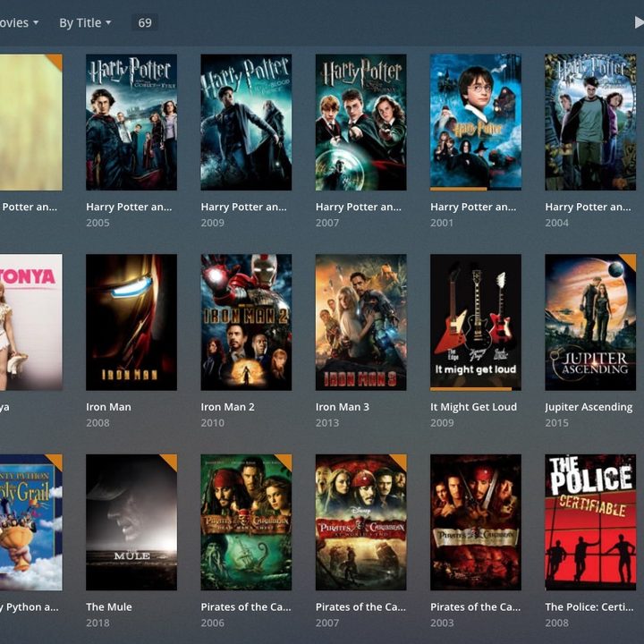
Task: Click the Pirates title above 2006
Action: [246, 606]
